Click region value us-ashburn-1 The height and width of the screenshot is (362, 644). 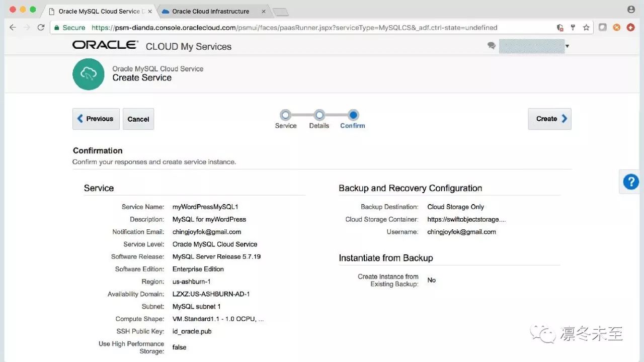(x=192, y=282)
